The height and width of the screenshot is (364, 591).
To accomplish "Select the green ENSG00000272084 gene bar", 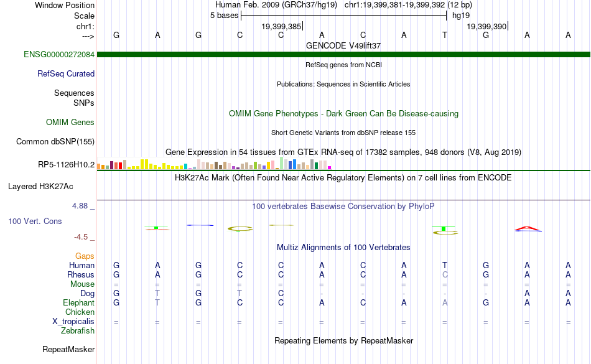I will [343, 54].
